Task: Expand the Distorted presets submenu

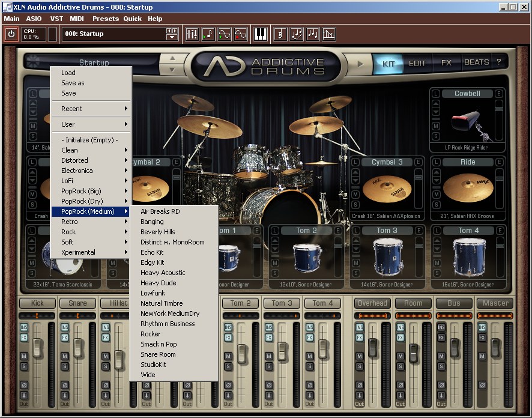Action: click(91, 160)
